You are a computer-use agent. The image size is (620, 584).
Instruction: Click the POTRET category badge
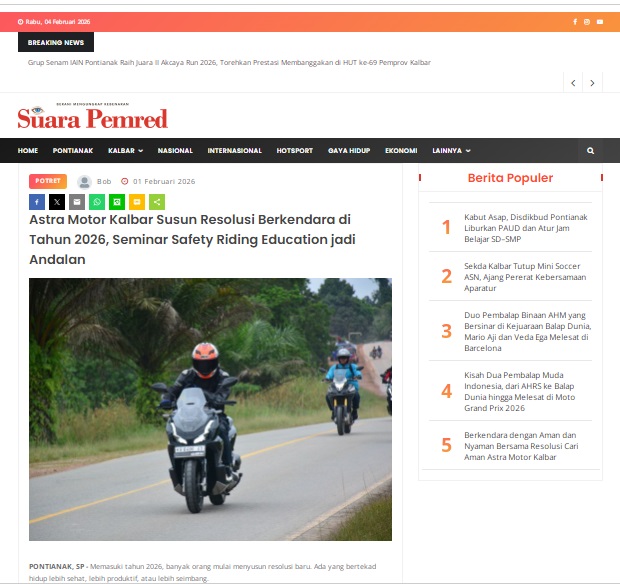48,181
